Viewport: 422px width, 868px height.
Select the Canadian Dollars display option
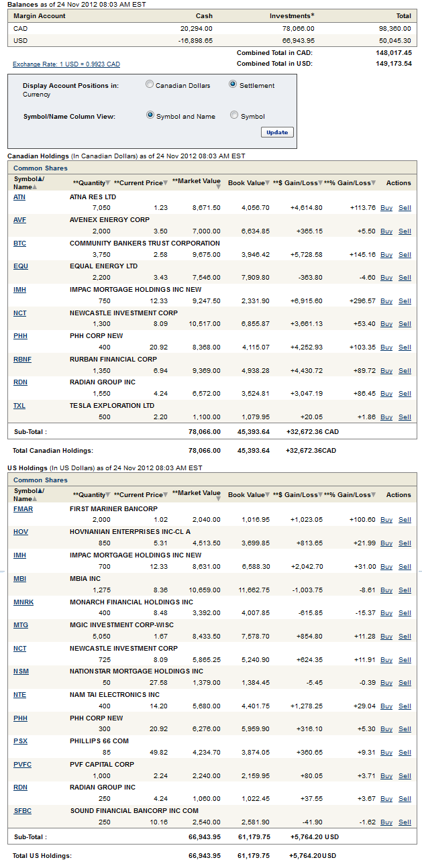pos(150,85)
